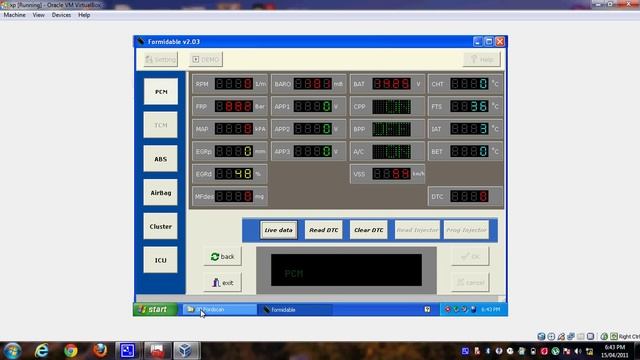Image resolution: width=640 pixels, height=360 pixels.
Task: Click the BARO gauge display
Action: 313,84
